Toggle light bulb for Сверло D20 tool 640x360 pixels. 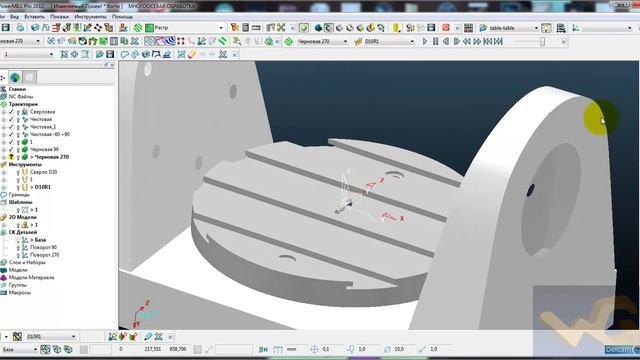18,172
